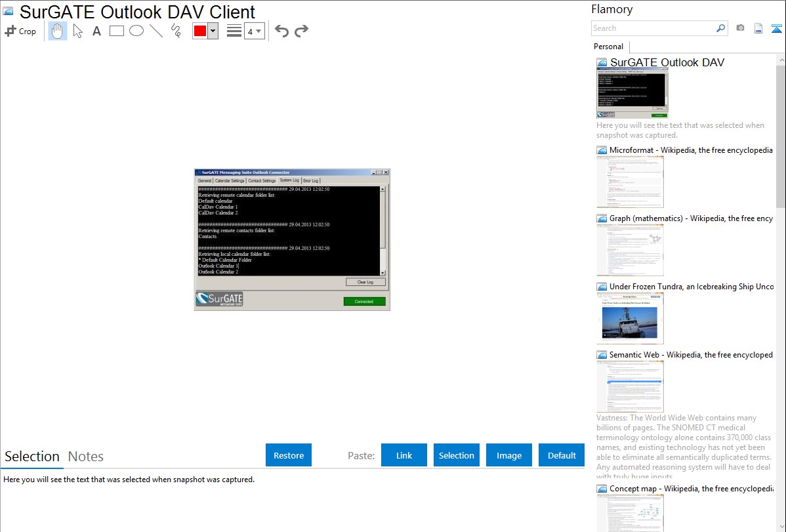Click the red color swatch

(200, 31)
